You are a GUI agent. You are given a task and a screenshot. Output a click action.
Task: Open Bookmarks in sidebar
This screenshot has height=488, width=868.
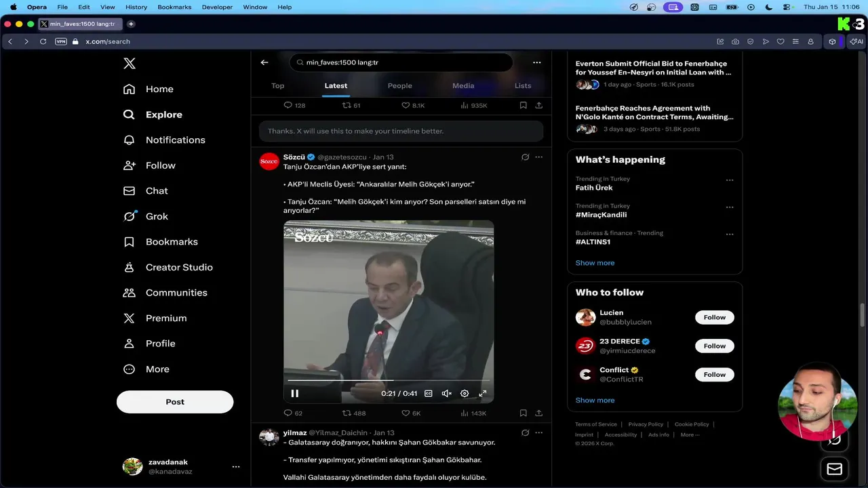pos(160,242)
